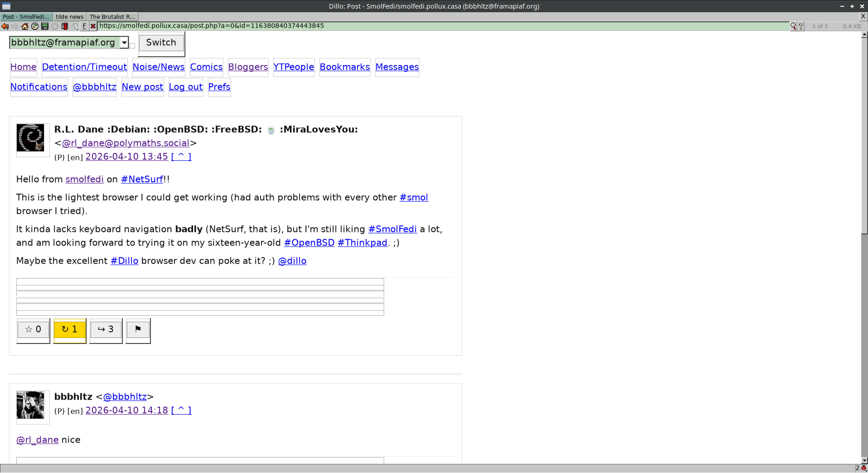Click the bug meter icon in status bar
This screenshot has width=868, height=473.
coord(863,468)
